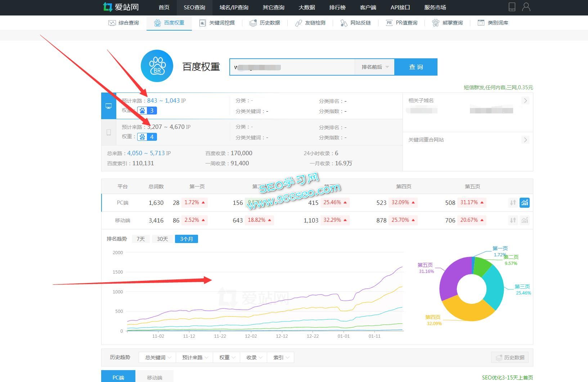The width and height of the screenshot is (588, 382).
Task: Click the 关键词挖掘 icon
Action: coord(203,23)
